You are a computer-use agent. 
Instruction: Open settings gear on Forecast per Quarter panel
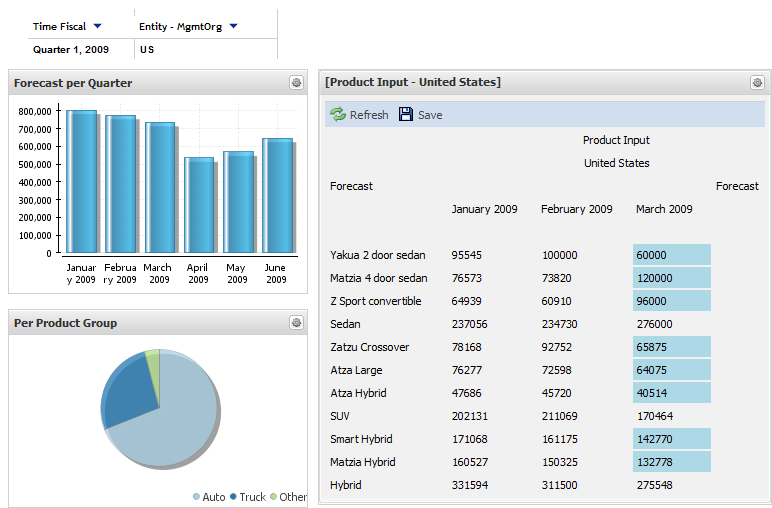point(296,83)
